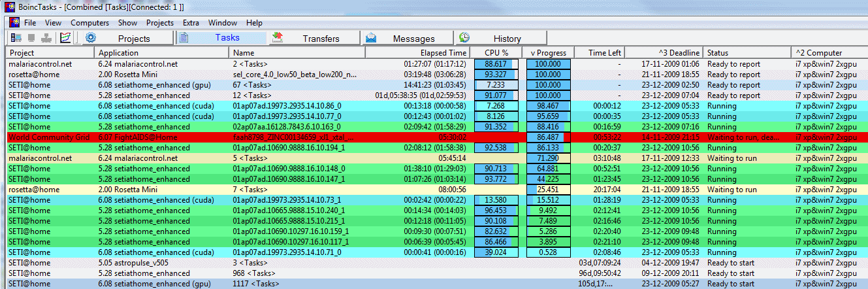Open the Window menu

point(223,23)
